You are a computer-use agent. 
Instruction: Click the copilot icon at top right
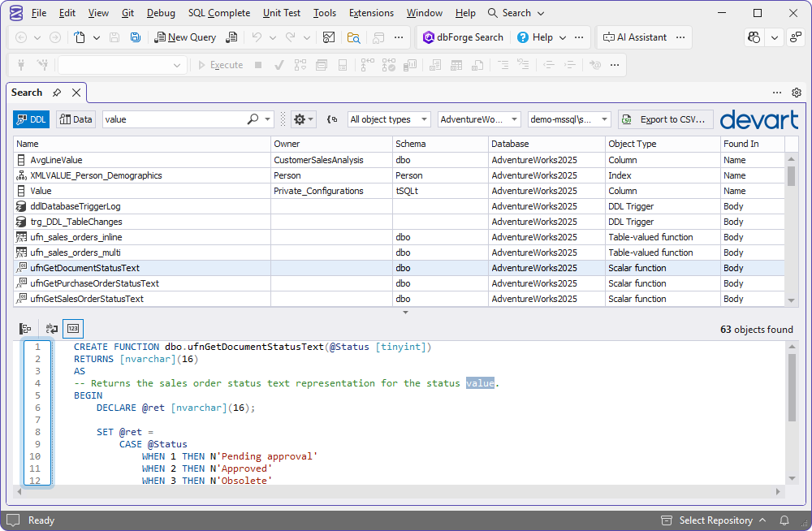coord(754,37)
